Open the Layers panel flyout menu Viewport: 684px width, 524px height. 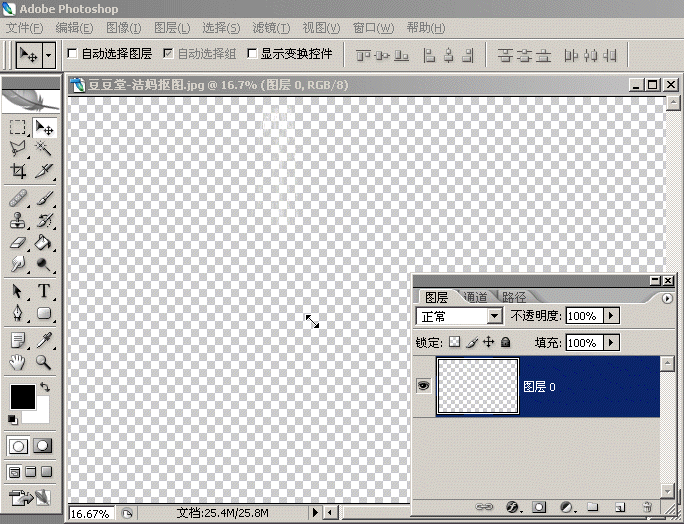667,298
